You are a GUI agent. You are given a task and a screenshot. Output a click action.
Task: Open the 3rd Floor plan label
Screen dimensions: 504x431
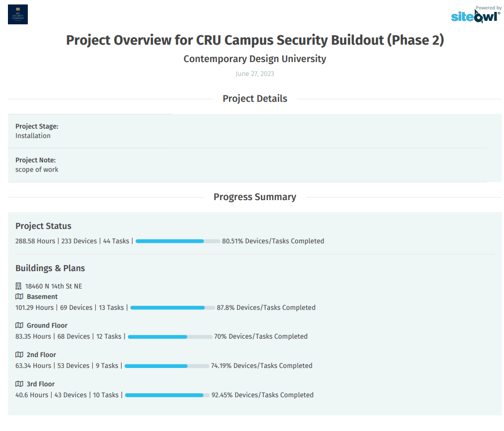[x=41, y=384]
